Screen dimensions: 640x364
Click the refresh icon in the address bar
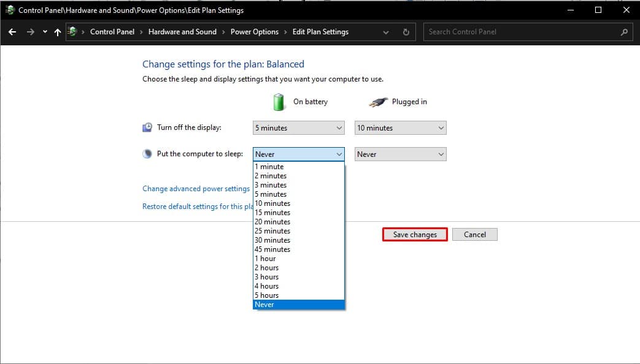point(406,31)
